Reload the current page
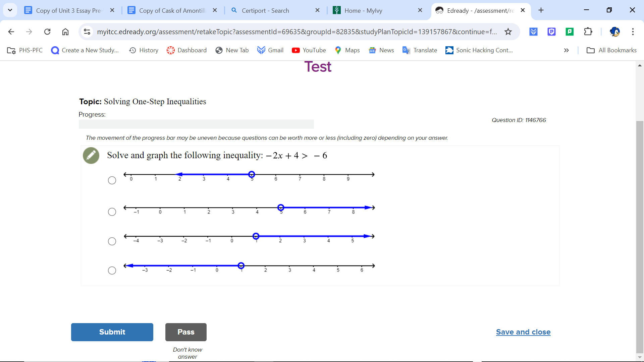644x362 pixels. 47,32
